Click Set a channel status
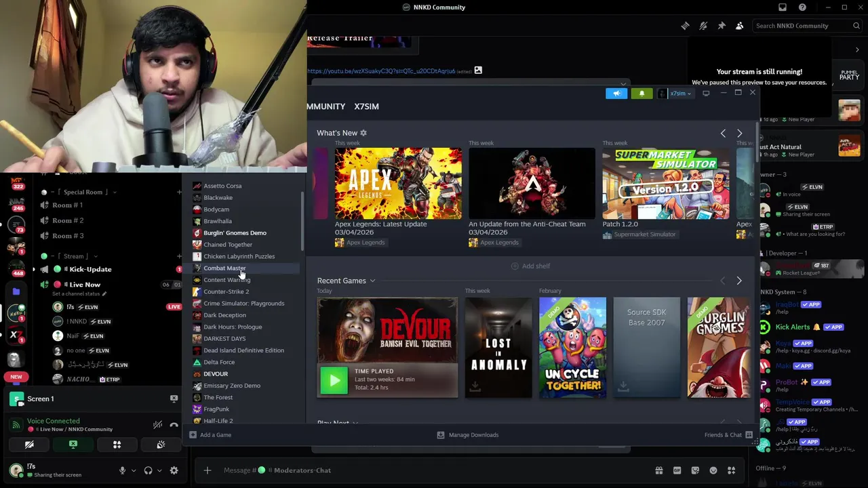The width and height of the screenshot is (868, 488). click(x=78, y=293)
